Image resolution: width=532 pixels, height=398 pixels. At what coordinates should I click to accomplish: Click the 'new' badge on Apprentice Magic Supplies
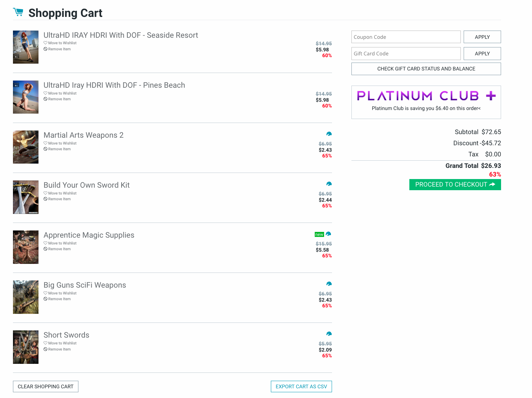tap(319, 234)
